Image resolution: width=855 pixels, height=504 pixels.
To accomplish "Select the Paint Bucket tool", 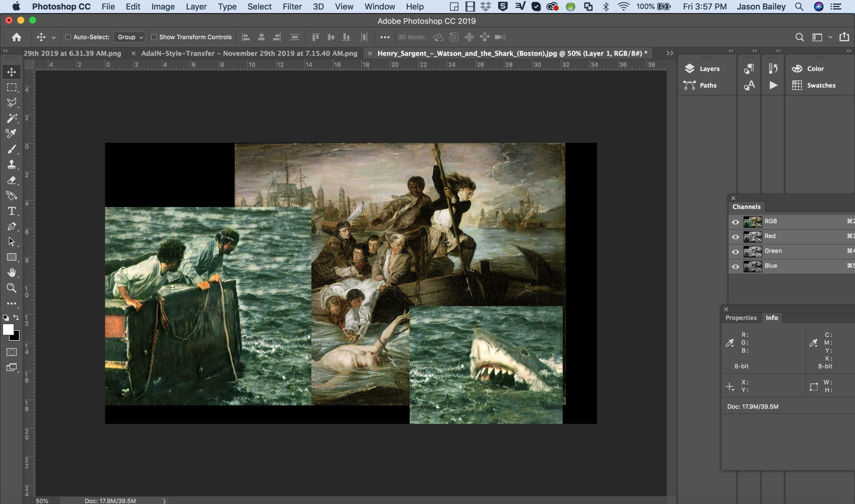I will [12, 196].
